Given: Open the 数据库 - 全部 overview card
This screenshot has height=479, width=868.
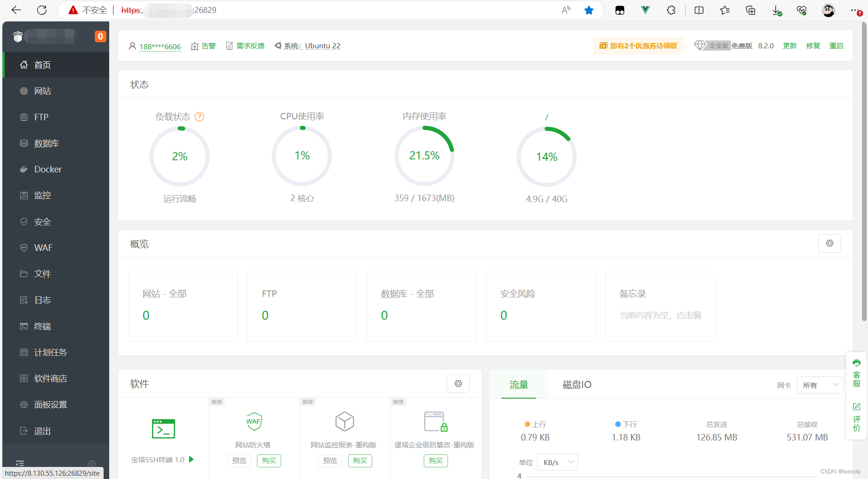Looking at the screenshot, I should point(421,307).
